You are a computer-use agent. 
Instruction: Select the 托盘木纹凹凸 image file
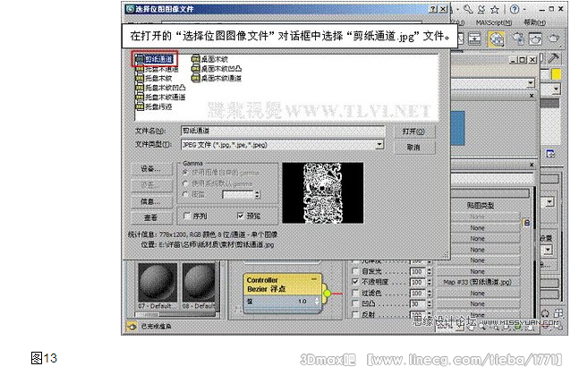tap(160, 88)
